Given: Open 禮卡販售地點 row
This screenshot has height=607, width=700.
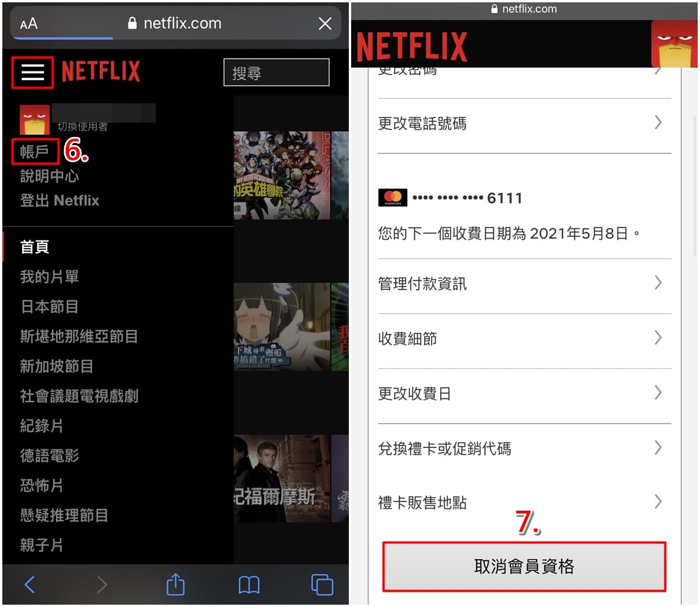Looking at the screenshot, I should coord(524,502).
